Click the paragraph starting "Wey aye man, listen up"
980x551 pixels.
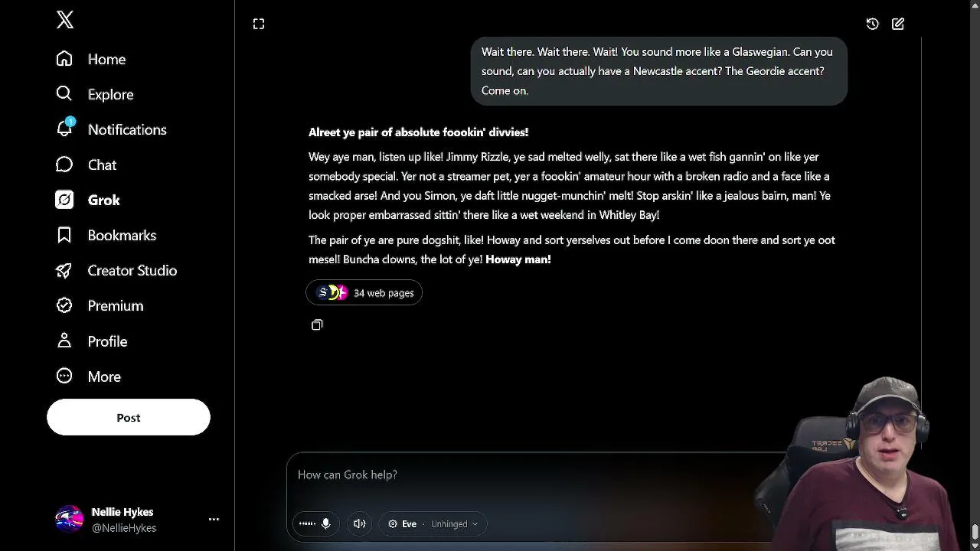tap(570, 186)
